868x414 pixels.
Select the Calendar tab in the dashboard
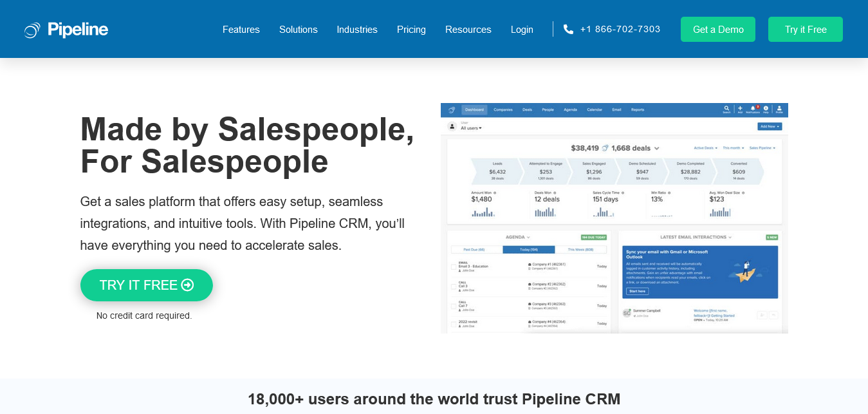[x=595, y=110]
